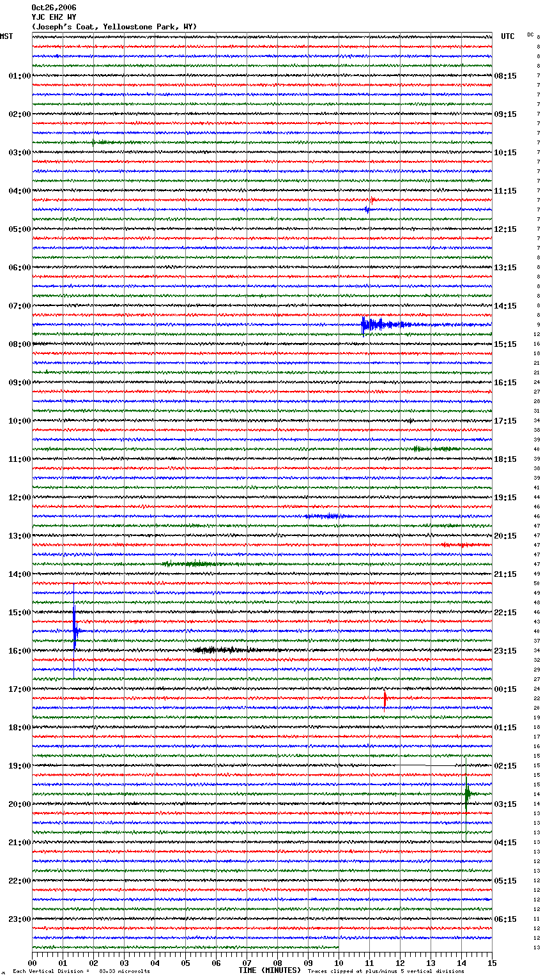Click the 17:15 UTC time label
The height and width of the screenshot is (980, 543).
[x=505, y=421]
